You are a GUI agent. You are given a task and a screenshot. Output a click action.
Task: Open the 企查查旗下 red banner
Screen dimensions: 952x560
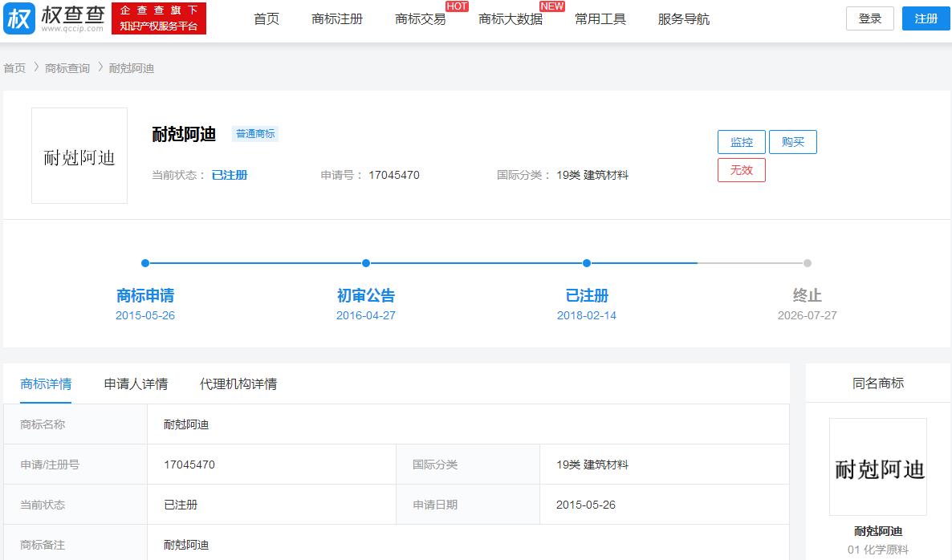[159, 18]
